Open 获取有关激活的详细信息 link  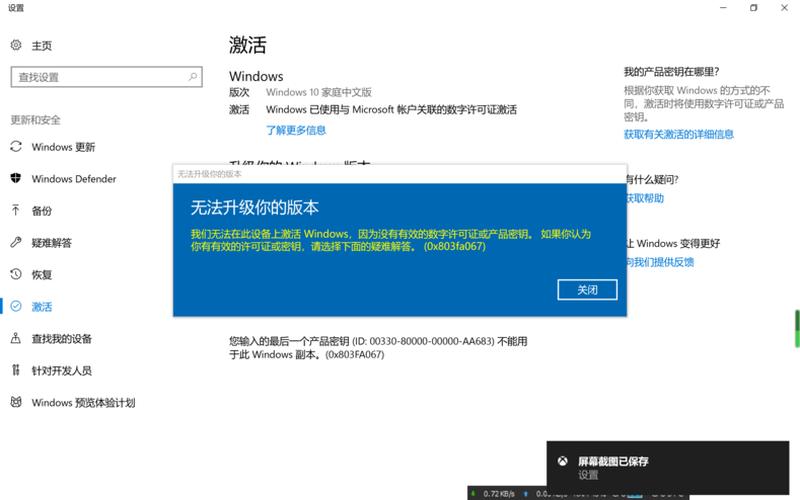[679, 134]
